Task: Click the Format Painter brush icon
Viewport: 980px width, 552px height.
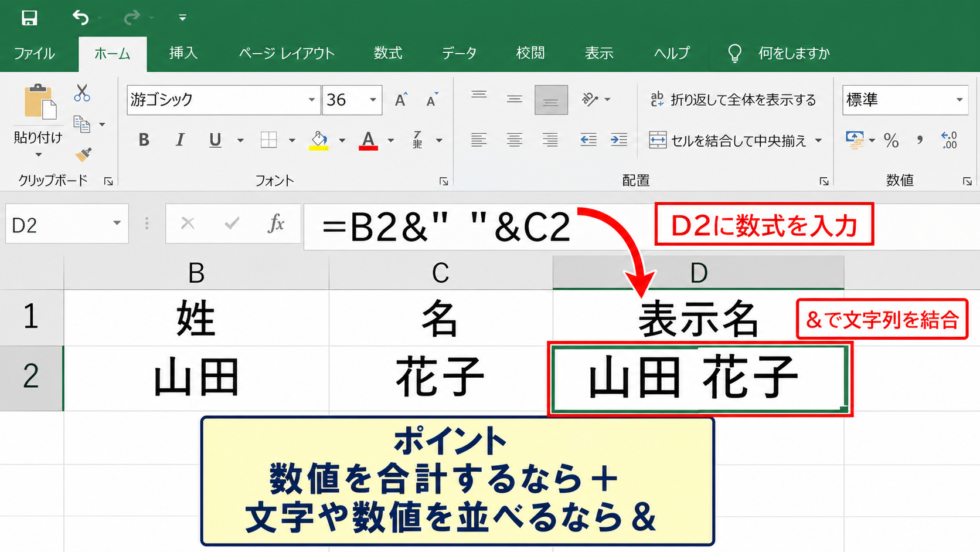Action: [x=83, y=154]
